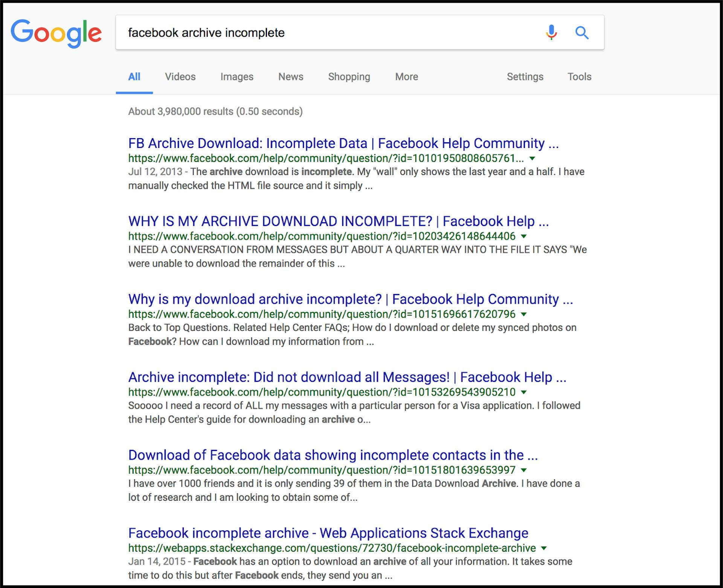
Task: Expand dropdown arrow beside webapps.stackexchange.com URL
Action: click(544, 548)
